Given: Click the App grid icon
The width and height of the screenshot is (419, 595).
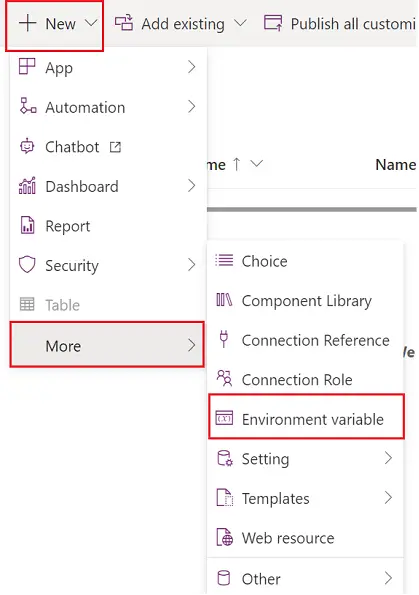Looking at the screenshot, I should [27, 66].
